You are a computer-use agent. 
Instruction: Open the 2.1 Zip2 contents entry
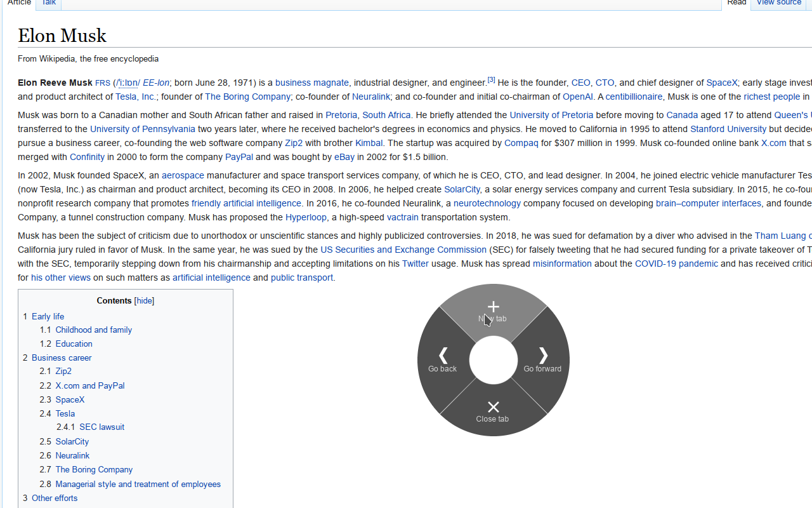(x=55, y=371)
